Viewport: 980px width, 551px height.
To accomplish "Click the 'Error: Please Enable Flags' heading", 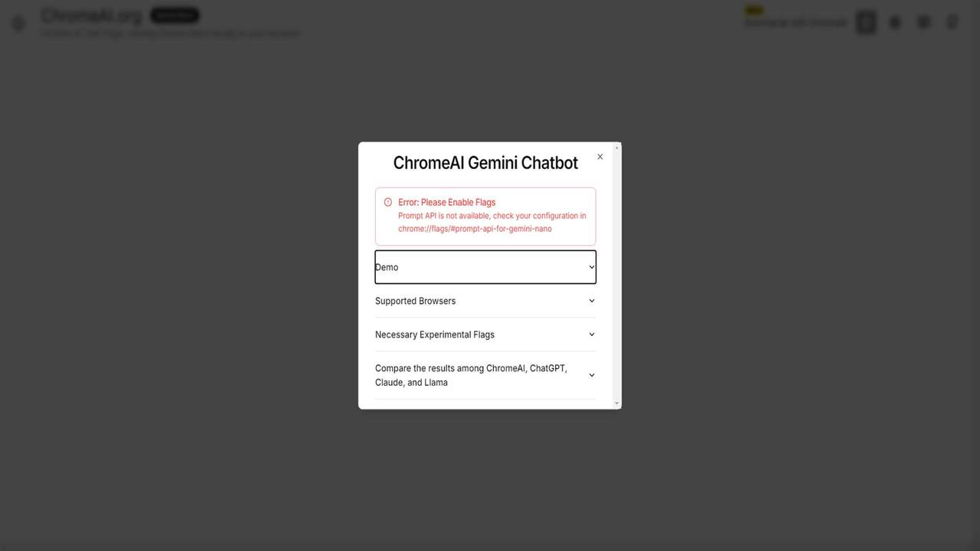I will [x=446, y=202].
